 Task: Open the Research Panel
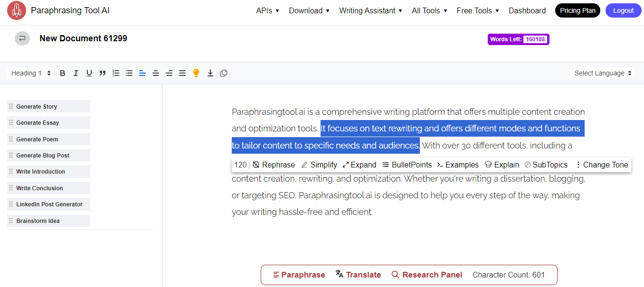coord(426,275)
